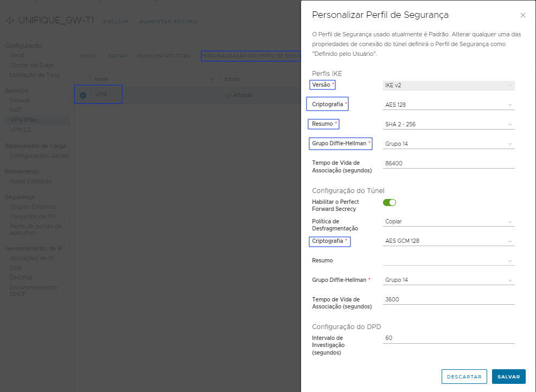Open the IKE Grupo Diffie-Hellman dropdown
Viewport: 536px width, 392px height.
pyautogui.click(x=449, y=144)
